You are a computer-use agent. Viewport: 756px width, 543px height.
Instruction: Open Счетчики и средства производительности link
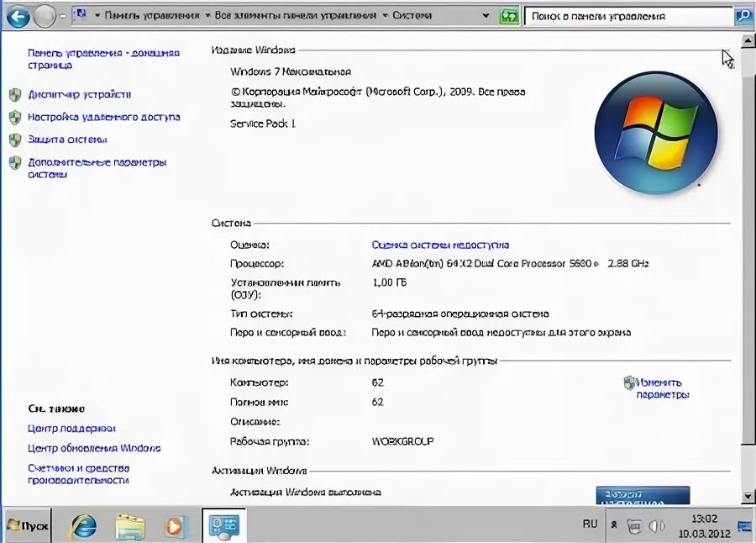click(79, 474)
